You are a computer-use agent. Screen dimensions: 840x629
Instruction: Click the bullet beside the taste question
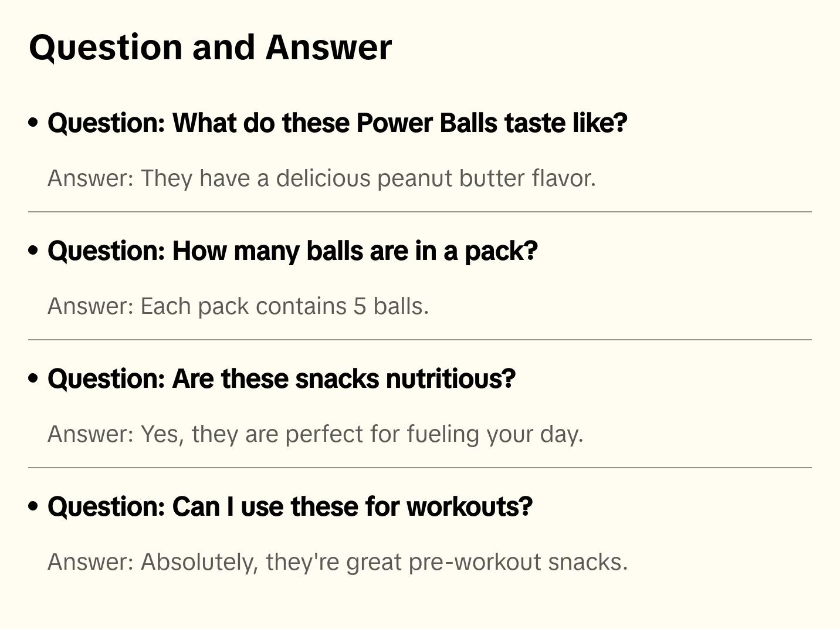33,123
